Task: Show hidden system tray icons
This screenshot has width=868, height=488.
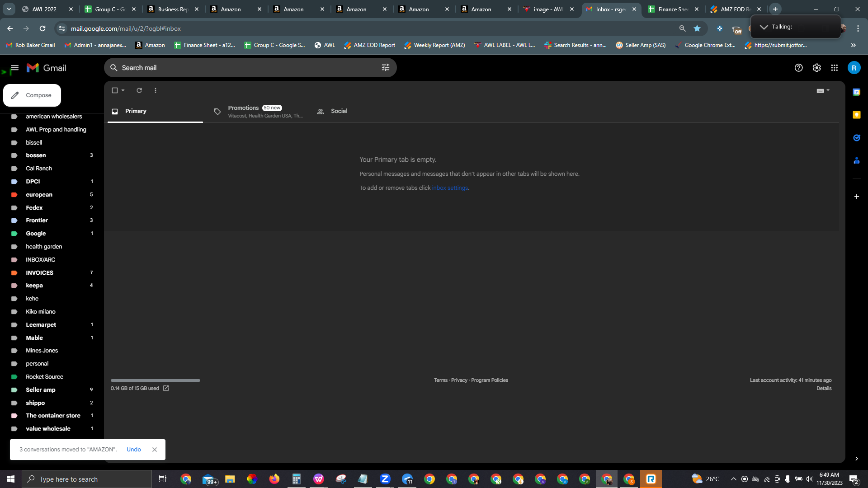Action: click(x=733, y=479)
